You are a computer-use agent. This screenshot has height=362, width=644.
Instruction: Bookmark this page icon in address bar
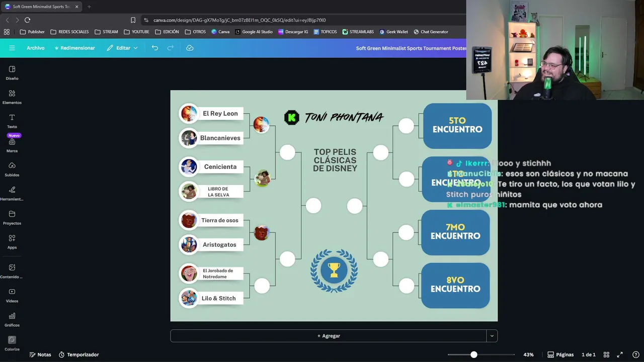coord(133,20)
